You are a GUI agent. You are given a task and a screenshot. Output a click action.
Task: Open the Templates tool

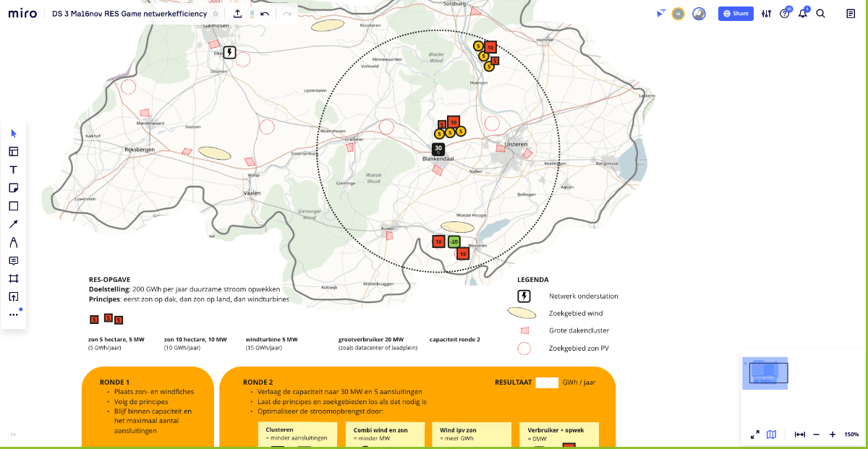tap(14, 152)
